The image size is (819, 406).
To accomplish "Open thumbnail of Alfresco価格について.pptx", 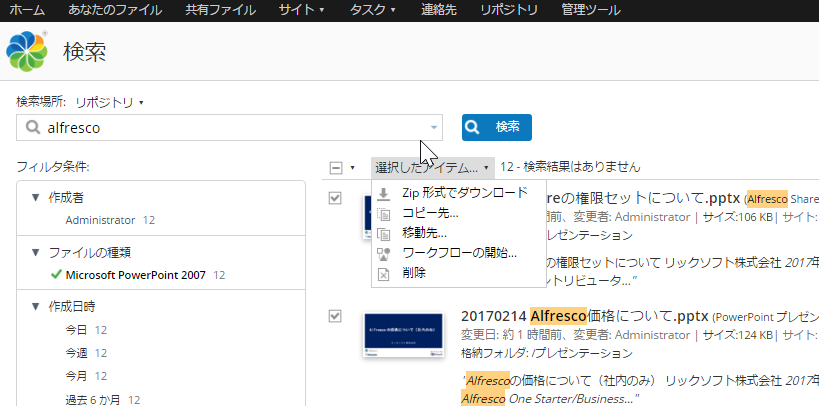I will (403, 334).
